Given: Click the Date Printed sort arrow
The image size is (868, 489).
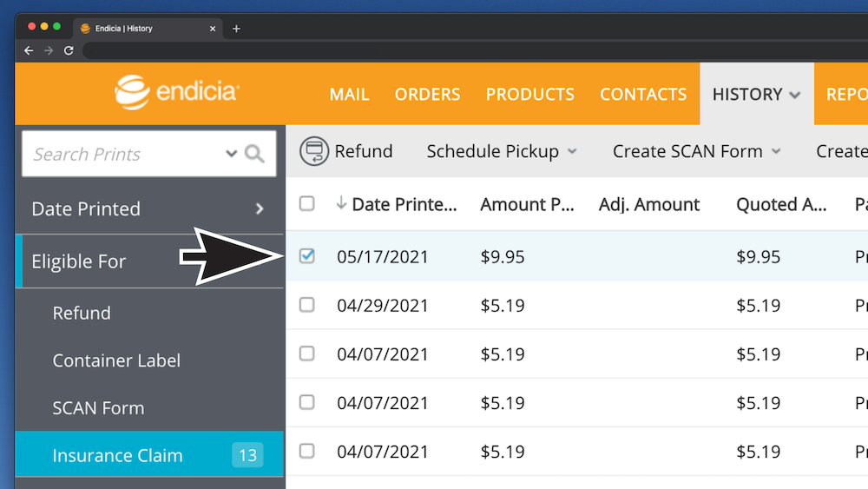Looking at the screenshot, I should (x=341, y=203).
